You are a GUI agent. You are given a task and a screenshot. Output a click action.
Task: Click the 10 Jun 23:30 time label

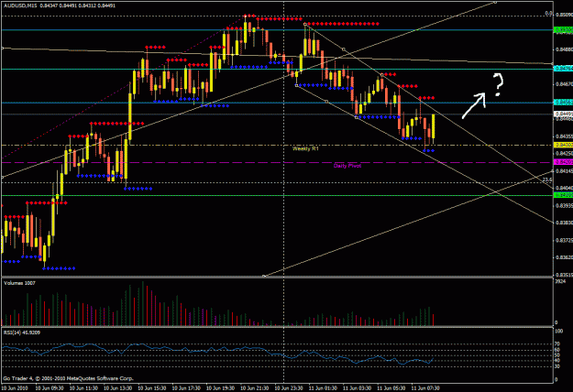point(289,388)
